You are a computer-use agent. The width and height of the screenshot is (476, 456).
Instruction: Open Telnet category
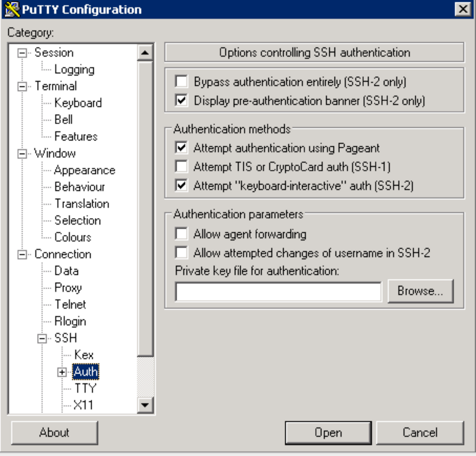click(70, 304)
